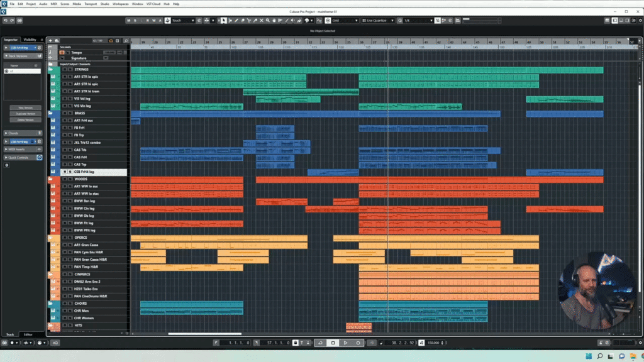The width and height of the screenshot is (644, 362).
Task: Click the transport Stop button
Action: [x=333, y=343]
